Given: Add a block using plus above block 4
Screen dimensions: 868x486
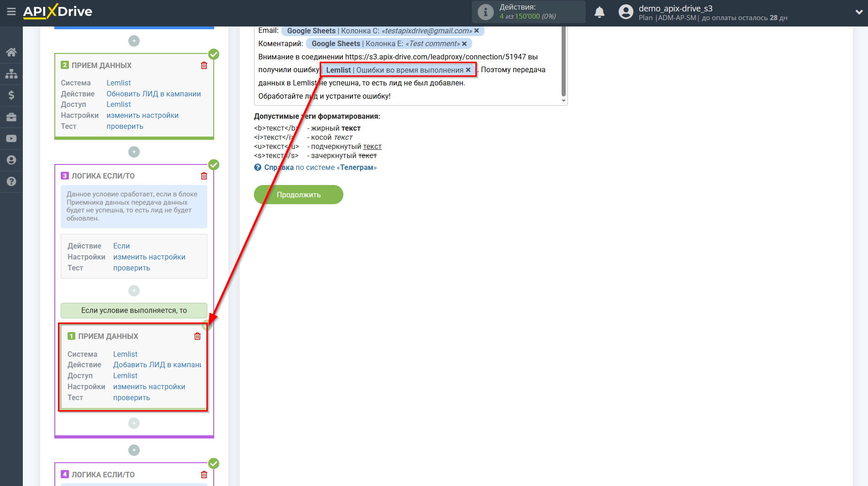Looking at the screenshot, I should click(x=134, y=450).
